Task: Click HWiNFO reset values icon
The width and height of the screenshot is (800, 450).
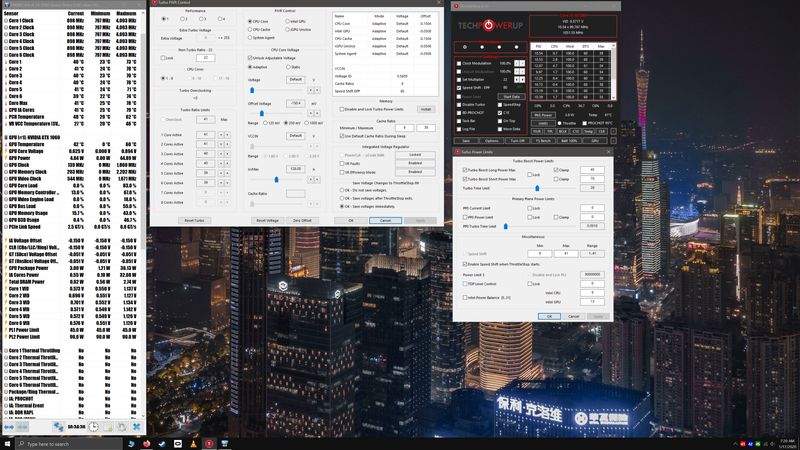Action: pyautogui.click(x=122, y=427)
